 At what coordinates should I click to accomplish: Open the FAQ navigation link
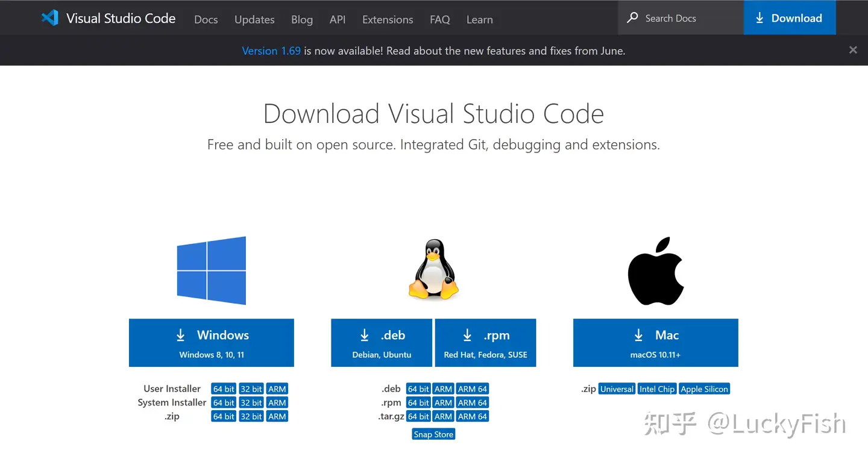coord(440,19)
